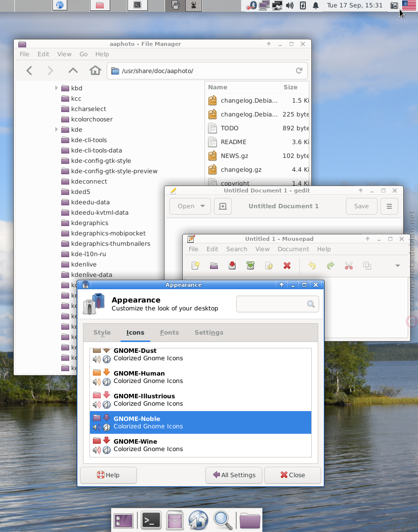
Task: Click network connection tray icon
Action: [x=264, y=5]
